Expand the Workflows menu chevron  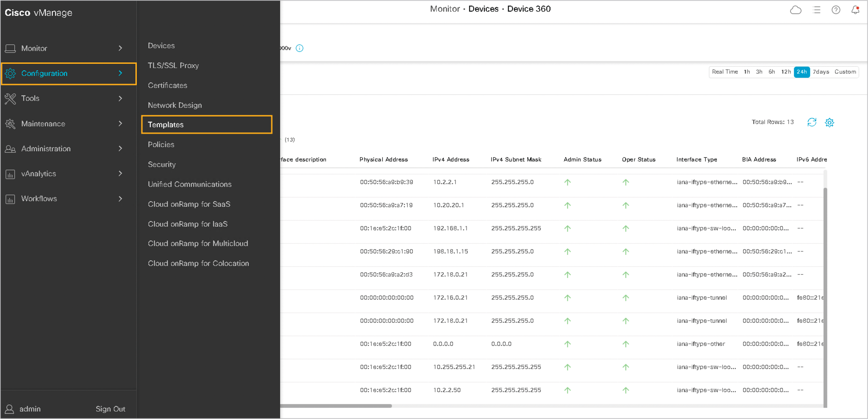(120, 199)
